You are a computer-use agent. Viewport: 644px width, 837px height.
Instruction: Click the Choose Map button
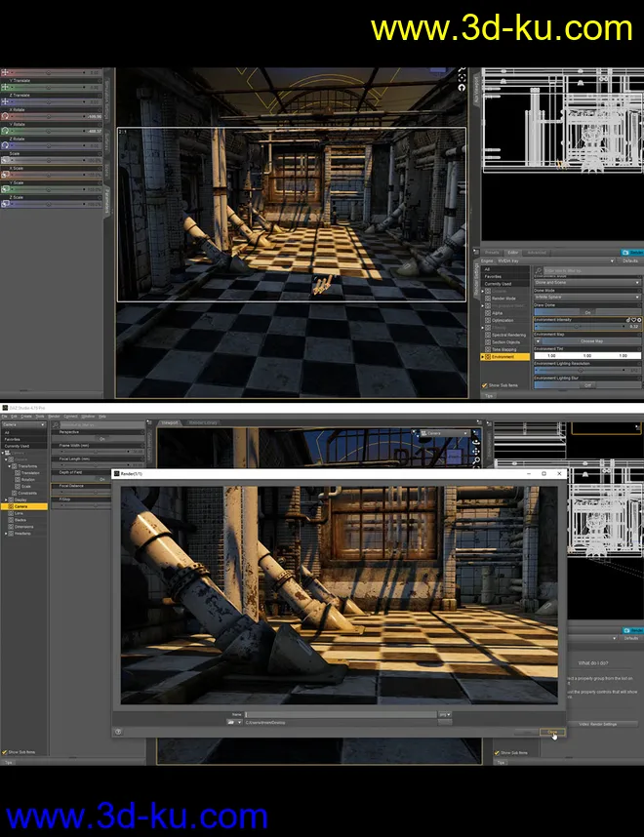pyautogui.click(x=591, y=341)
